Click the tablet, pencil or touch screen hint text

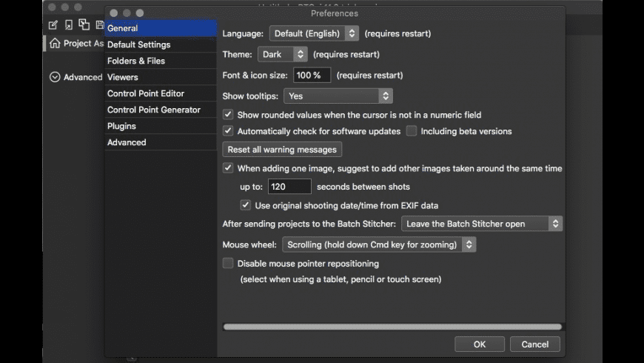click(x=341, y=279)
